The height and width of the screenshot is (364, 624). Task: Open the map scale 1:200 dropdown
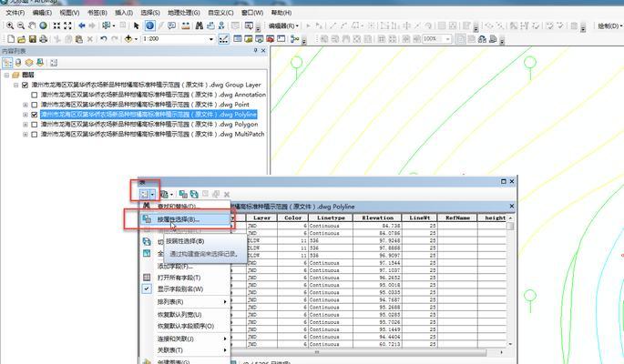pos(211,39)
